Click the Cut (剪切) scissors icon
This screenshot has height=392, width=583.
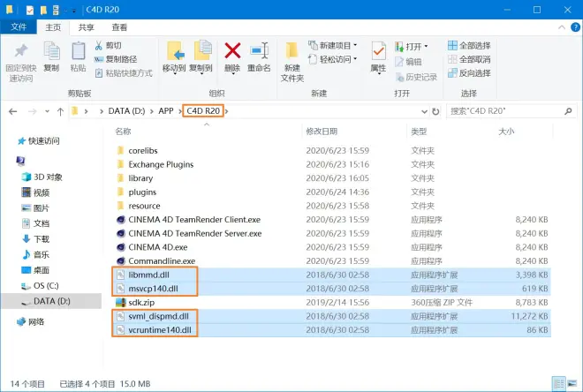pyautogui.click(x=99, y=45)
